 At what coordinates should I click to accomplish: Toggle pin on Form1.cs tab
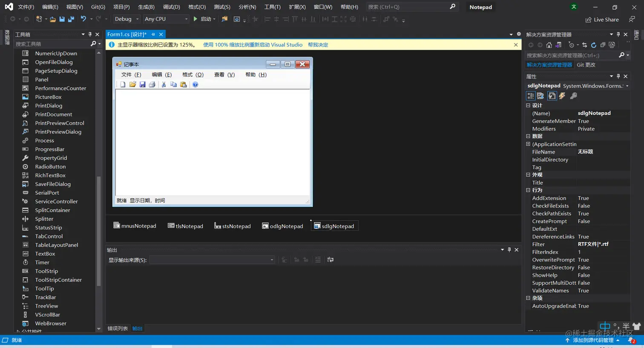click(153, 34)
